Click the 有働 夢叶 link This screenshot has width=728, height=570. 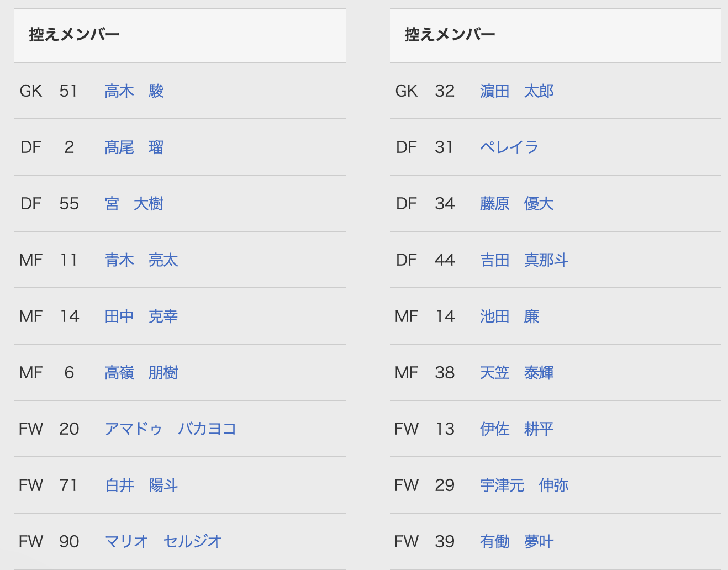(517, 542)
